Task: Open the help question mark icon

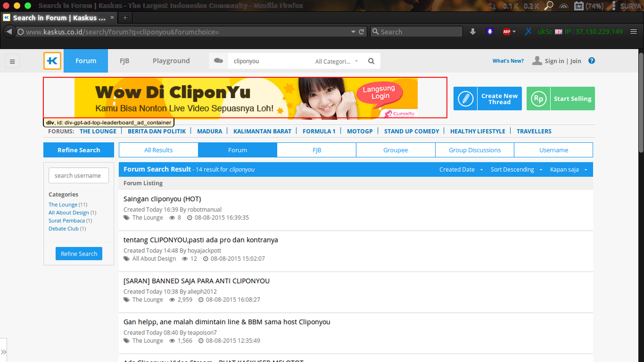Action: pos(592,61)
